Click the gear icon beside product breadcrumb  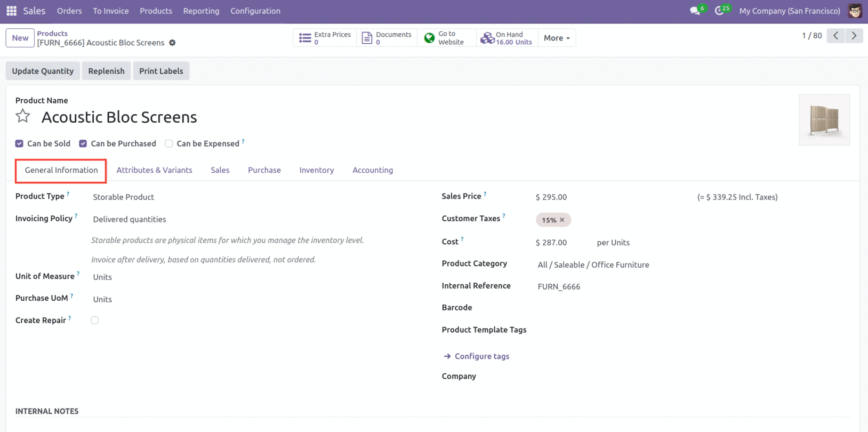click(x=172, y=43)
